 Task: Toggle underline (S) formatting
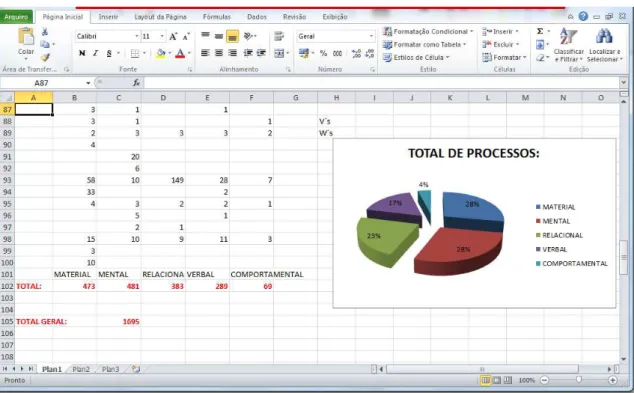109,53
